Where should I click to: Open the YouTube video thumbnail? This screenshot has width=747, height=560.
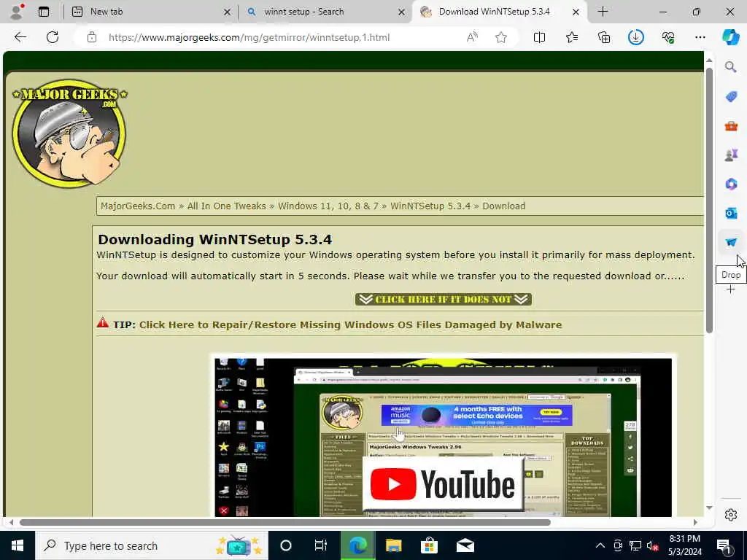443,437
